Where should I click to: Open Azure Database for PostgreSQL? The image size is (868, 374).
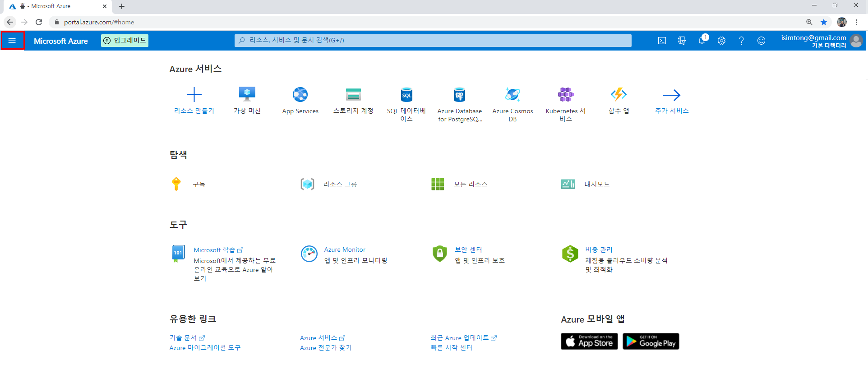click(460, 104)
